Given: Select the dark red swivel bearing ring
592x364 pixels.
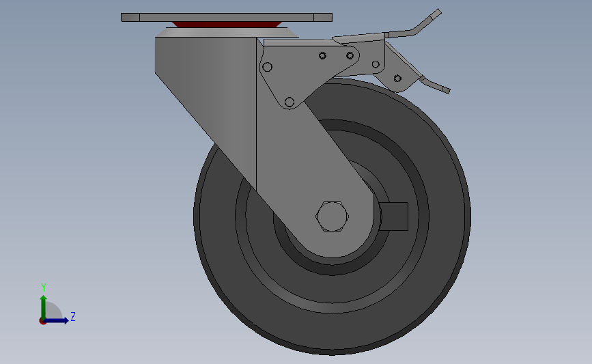Looking at the screenshot, I should [x=227, y=25].
